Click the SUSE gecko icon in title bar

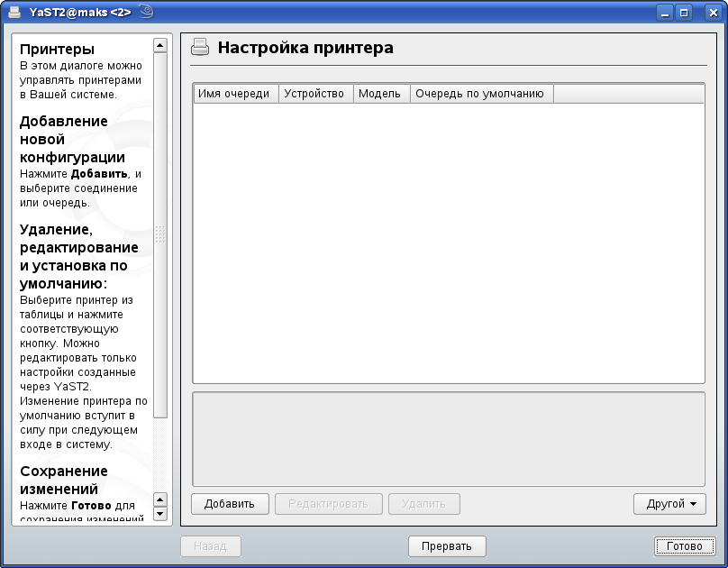146,13
